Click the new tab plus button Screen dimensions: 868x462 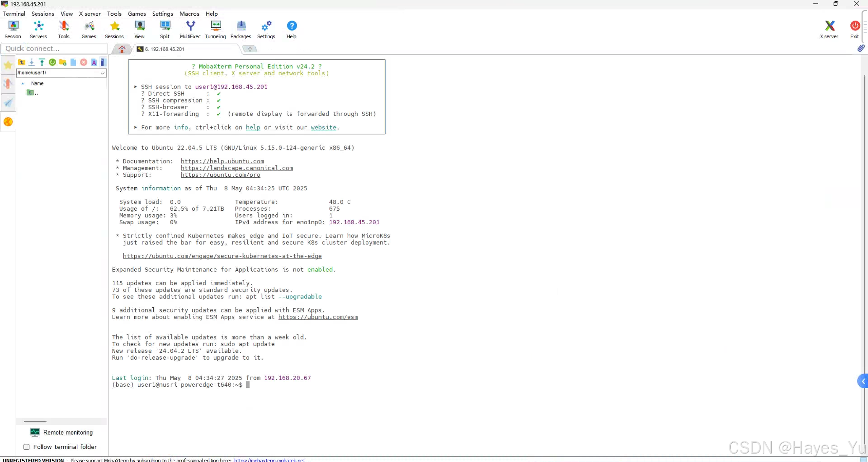(x=250, y=49)
